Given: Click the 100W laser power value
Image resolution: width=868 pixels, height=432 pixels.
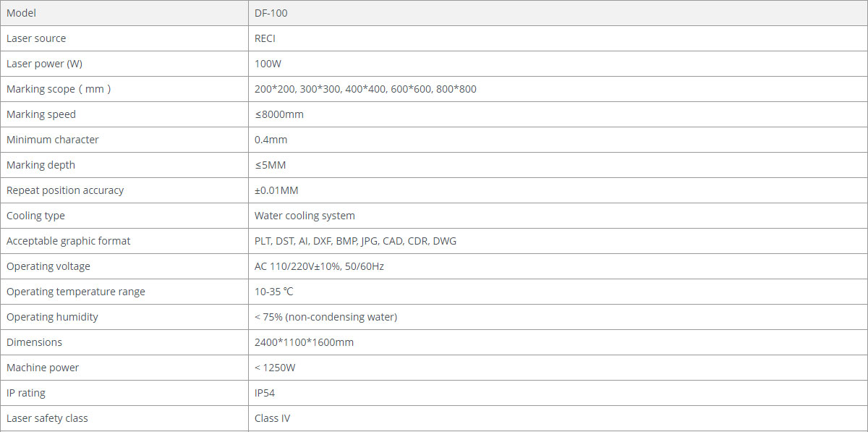Looking at the screenshot, I should click(268, 64).
